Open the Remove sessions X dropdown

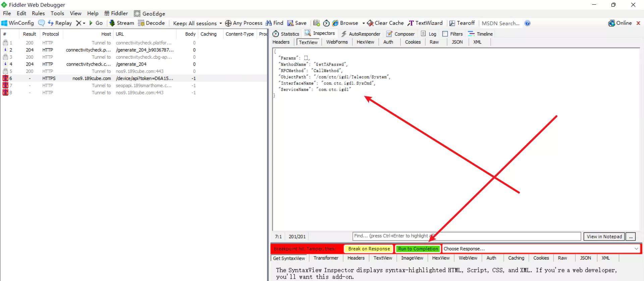click(x=80, y=23)
